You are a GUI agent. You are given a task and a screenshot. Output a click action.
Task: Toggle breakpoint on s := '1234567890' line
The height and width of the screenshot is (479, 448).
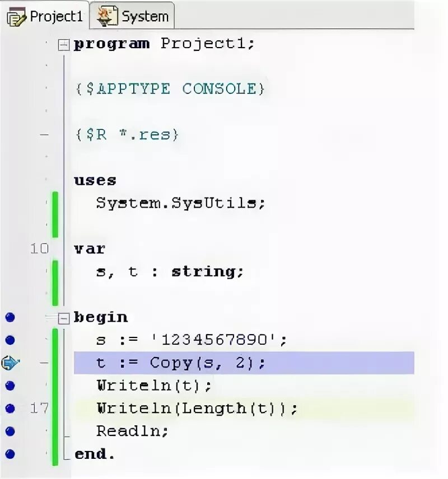click(10, 340)
